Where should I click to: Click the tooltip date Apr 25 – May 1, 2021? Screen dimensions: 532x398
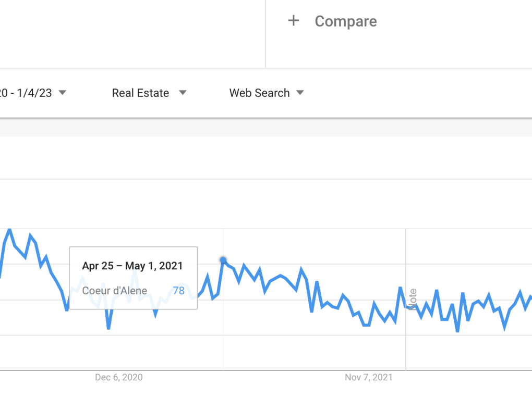point(132,266)
